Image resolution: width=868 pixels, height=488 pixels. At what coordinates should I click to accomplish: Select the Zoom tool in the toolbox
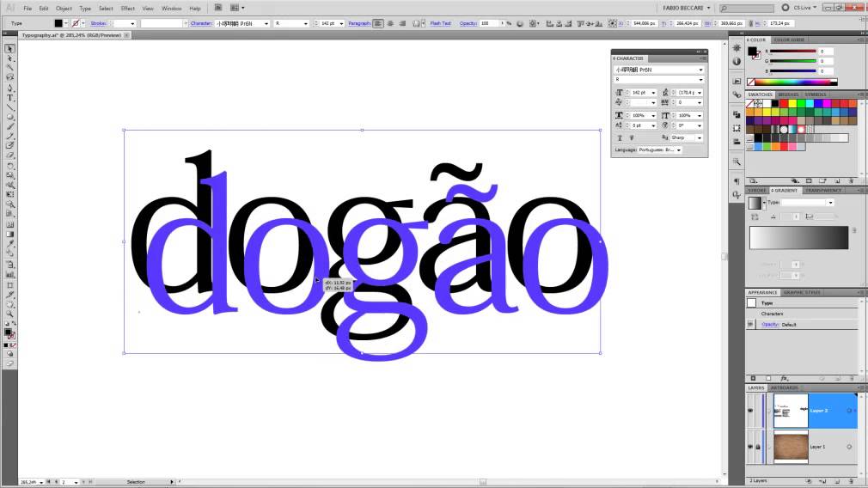(x=9, y=313)
